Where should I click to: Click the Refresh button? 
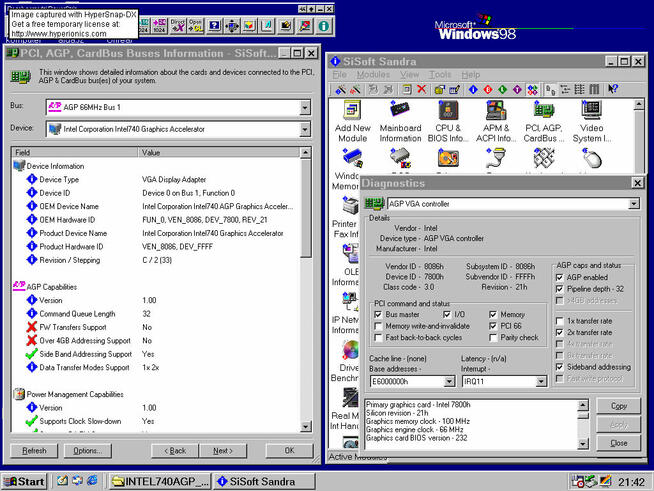click(x=34, y=451)
